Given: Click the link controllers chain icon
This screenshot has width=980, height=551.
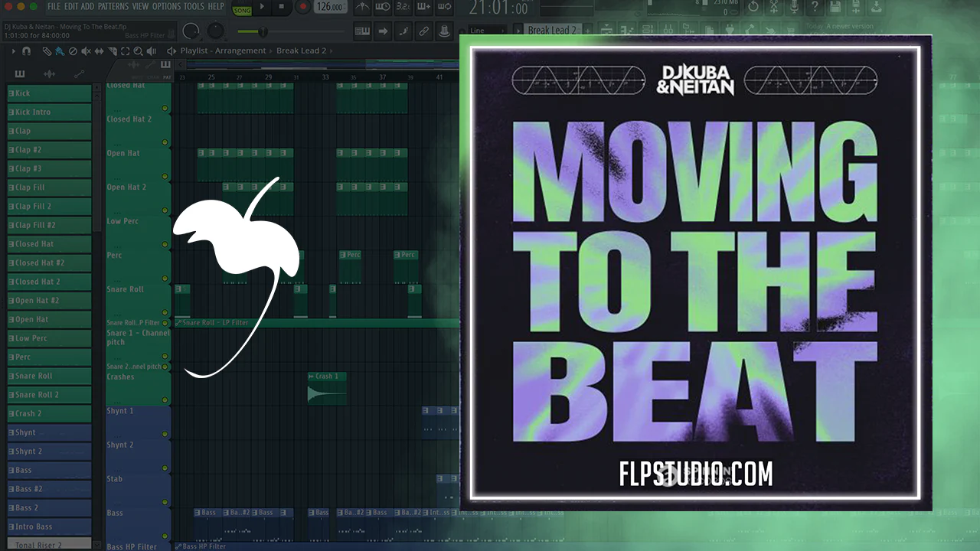Looking at the screenshot, I should tap(423, 31).
